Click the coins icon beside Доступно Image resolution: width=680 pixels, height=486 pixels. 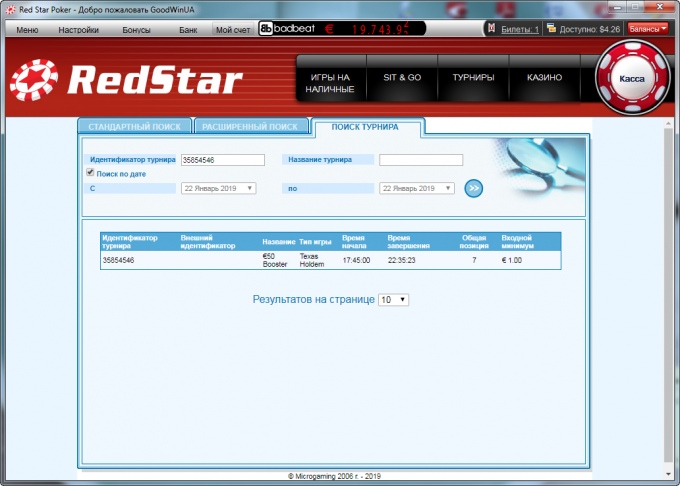point(551,29)
